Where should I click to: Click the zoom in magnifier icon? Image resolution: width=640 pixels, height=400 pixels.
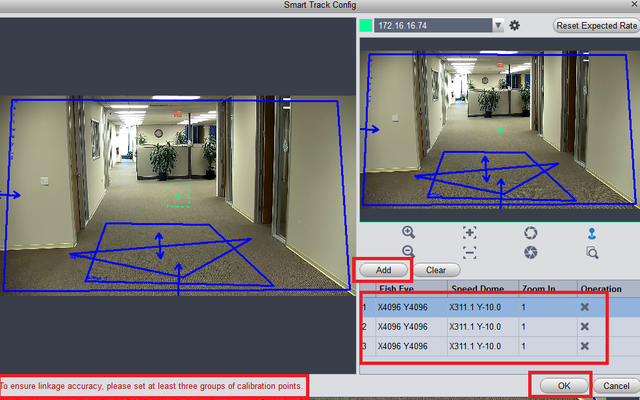click(x=409, y=232)
